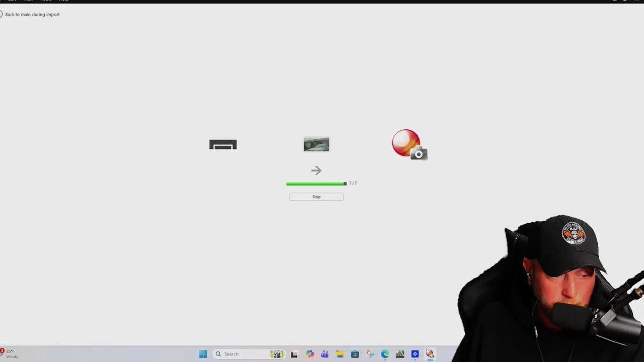Open File Explorer from the taskbar
Screen dimensions: 644x362
tap(340, 354)
